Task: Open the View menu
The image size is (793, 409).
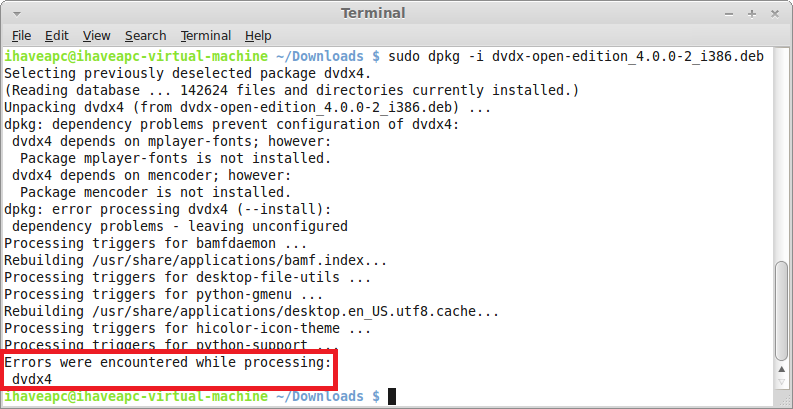Action: coord(97,36)
